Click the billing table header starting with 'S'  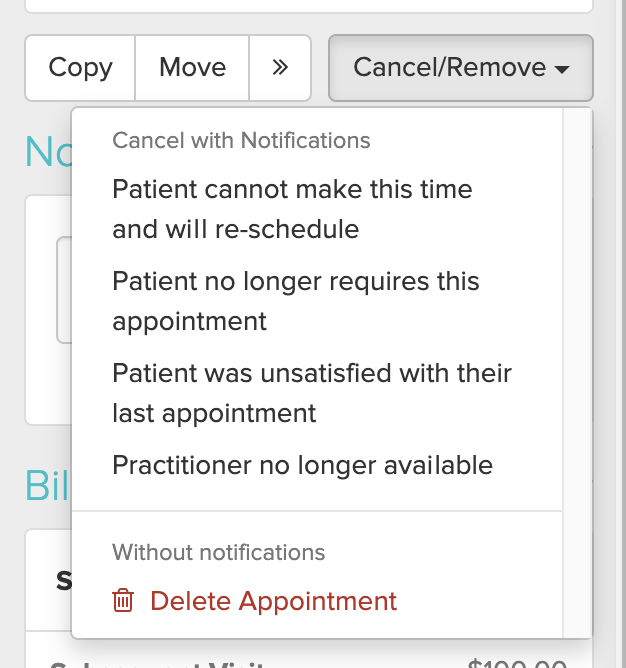[62, 580]
